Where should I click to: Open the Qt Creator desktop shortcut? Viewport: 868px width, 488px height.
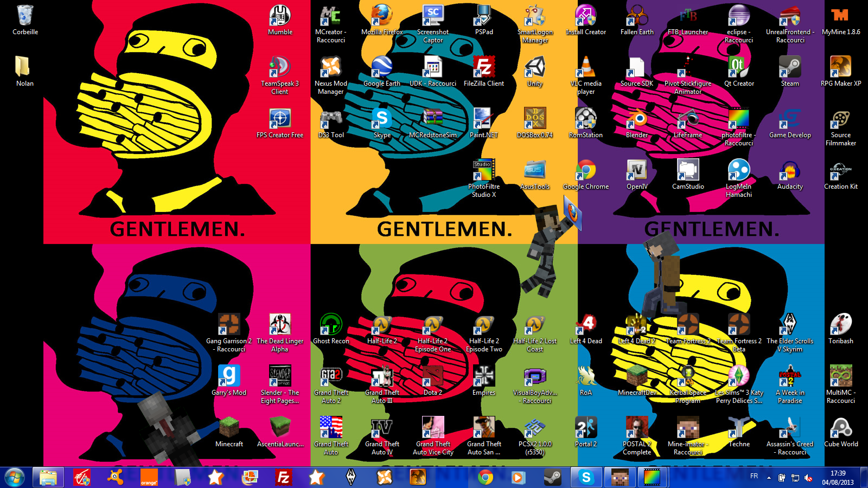point(739,69)
